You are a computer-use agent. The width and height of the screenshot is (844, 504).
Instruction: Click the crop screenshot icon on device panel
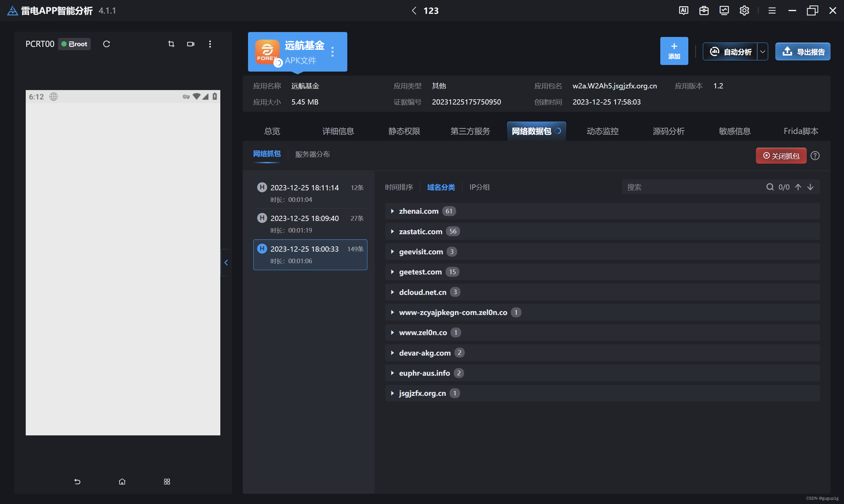[171, 44]
